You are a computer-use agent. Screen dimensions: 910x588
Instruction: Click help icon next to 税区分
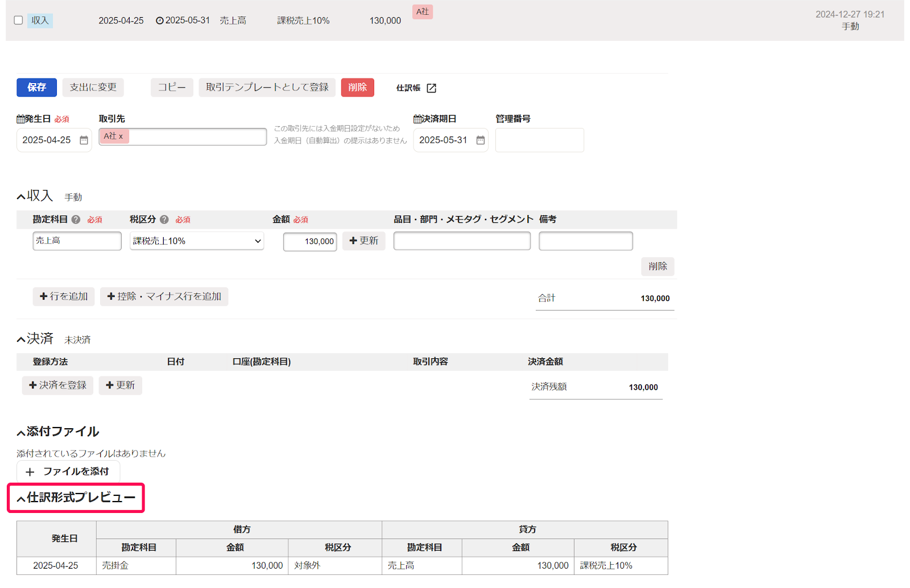(x=164, y=220)
